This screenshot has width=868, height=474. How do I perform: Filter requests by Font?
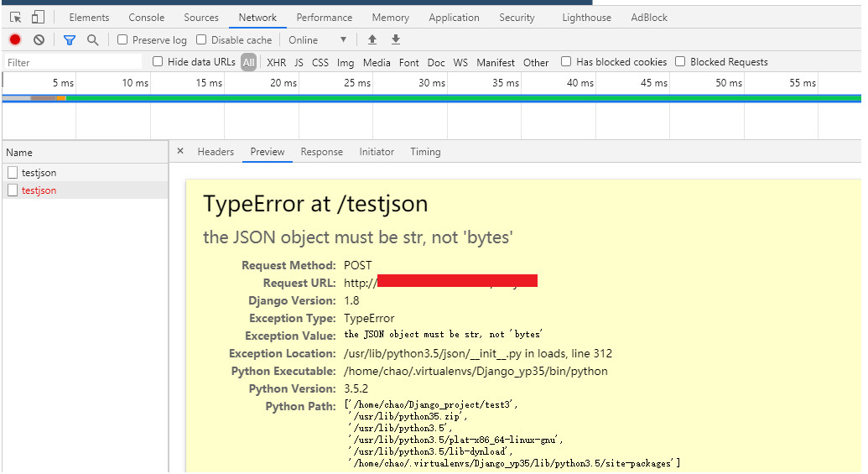click(x=408, y=63)
